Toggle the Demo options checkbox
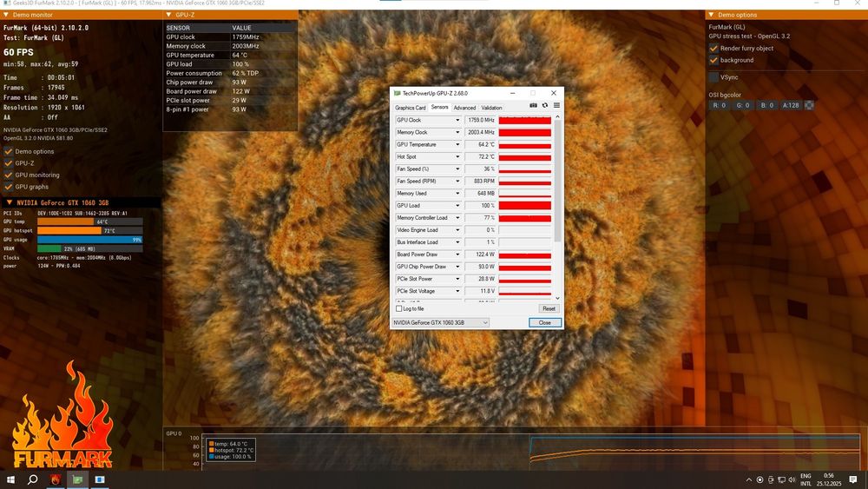 (x=9, y=151)
